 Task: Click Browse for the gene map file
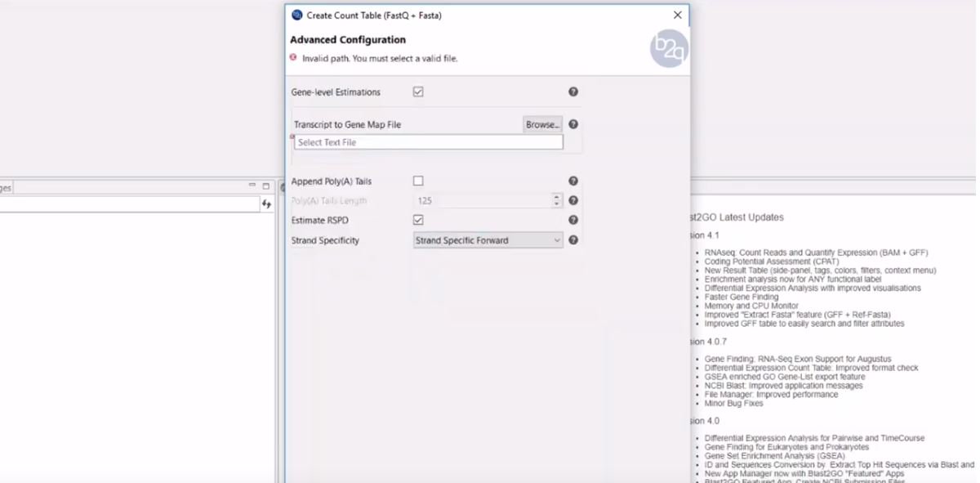click(543, 124)
